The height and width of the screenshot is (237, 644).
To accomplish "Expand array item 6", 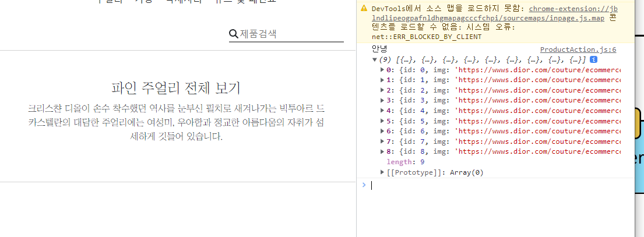I will point(383,131).
